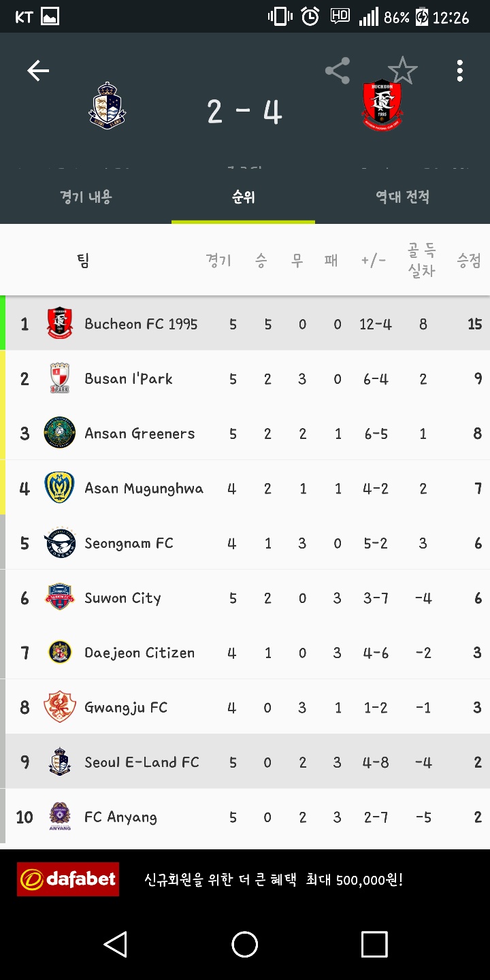Tap the Ansan Greeners team logo

[60, 434]
